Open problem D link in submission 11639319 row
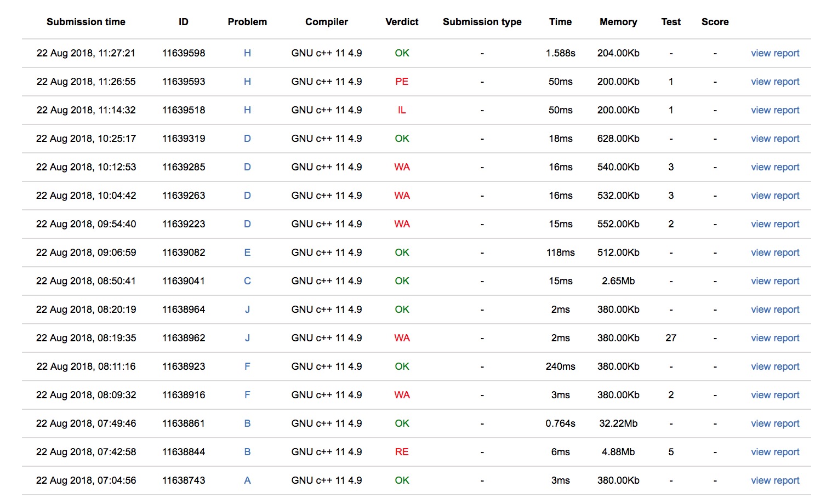The width and height of the screenshot is (832, 504). tap(247, 139)
